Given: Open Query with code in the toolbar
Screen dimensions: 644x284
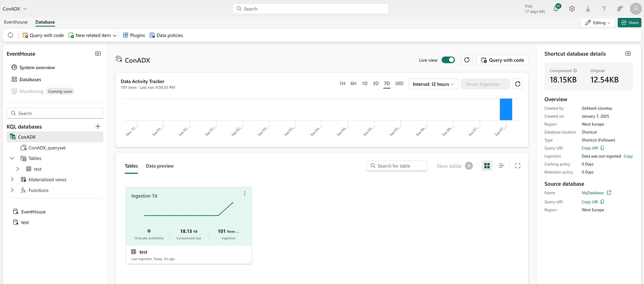Looking at the screenshot, I should tap(43, 35).
